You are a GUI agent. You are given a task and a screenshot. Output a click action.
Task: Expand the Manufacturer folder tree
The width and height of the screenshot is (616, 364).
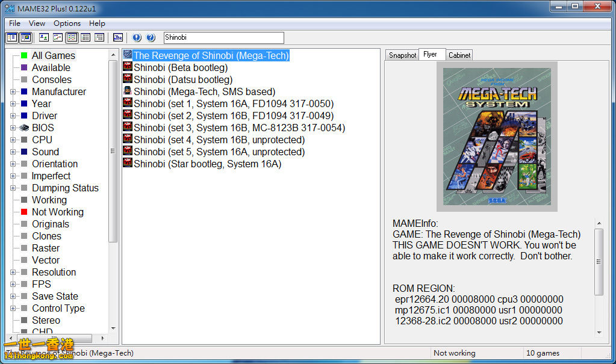coord(13,92)
